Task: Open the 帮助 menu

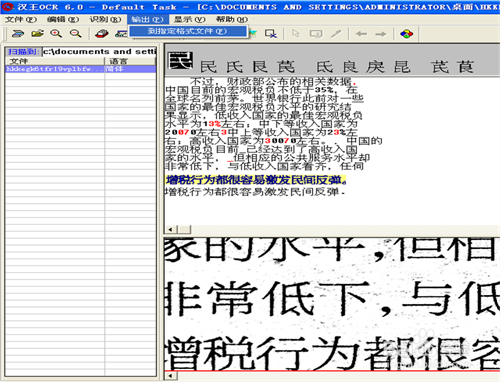Action: tap(232, 19)
